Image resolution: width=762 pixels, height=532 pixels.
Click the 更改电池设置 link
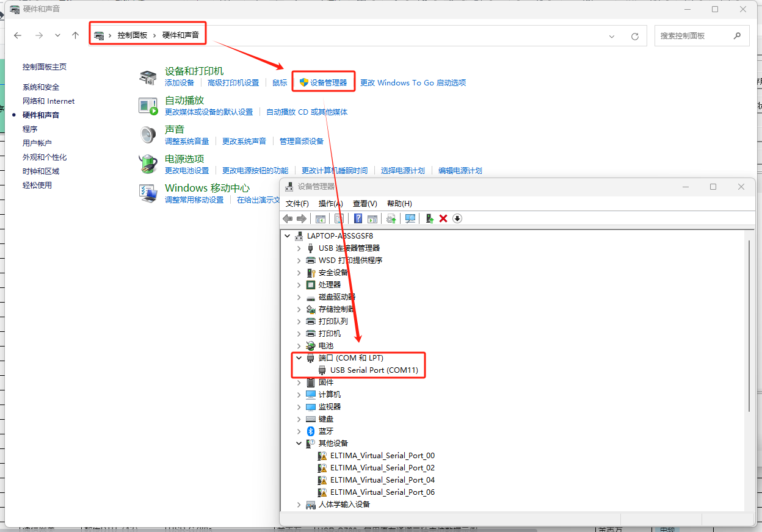187,170
